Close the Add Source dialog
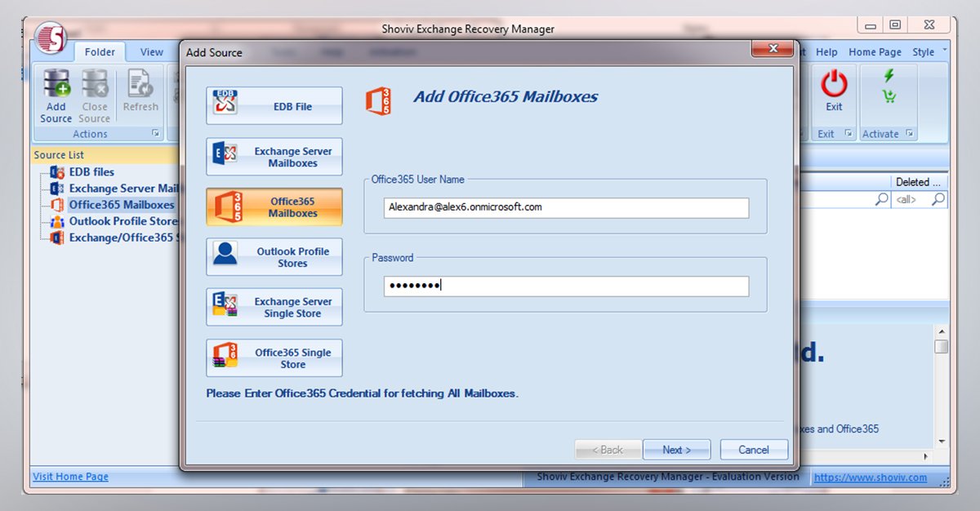The height and width of the screenshot is (511, 980). click(x=773, y=50)
